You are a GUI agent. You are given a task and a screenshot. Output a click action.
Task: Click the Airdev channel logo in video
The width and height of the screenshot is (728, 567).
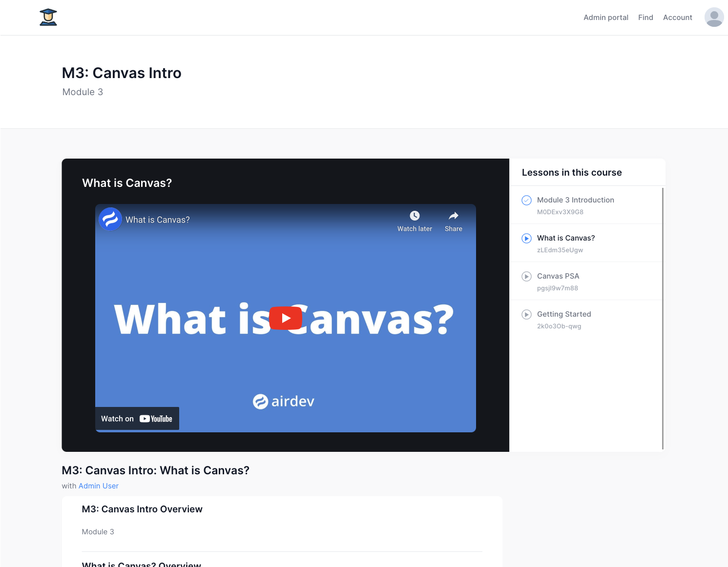[110, 220]
